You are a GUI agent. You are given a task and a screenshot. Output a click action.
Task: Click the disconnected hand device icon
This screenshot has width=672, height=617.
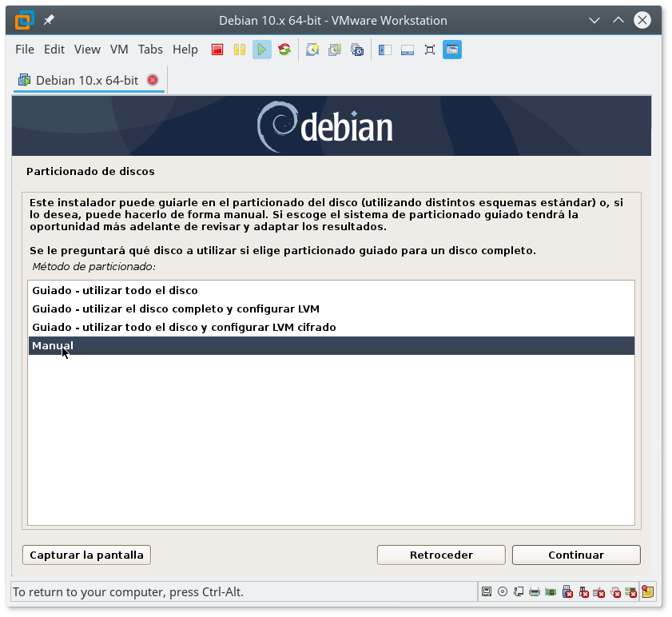pyautogui.click(x=615, y=592)
